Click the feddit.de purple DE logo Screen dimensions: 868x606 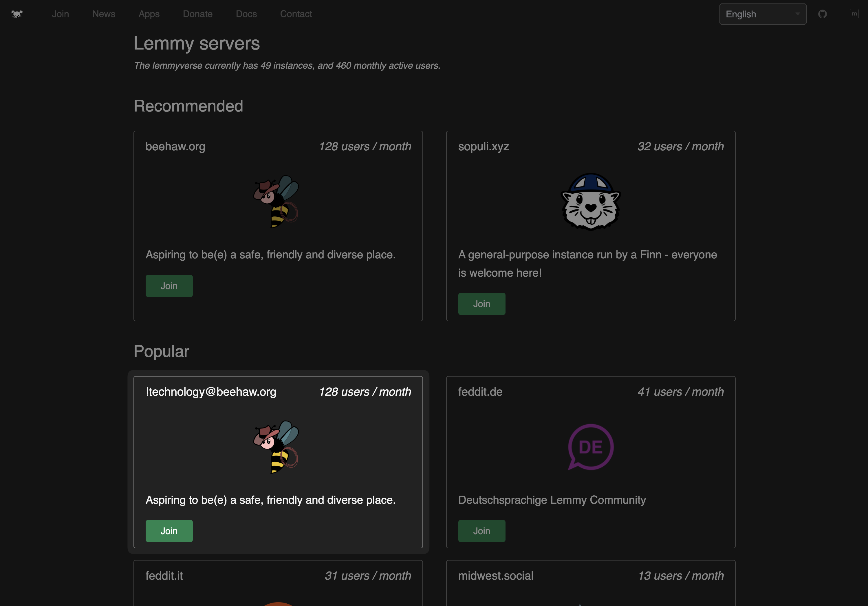pyautogui.click(x=591, y=447)
